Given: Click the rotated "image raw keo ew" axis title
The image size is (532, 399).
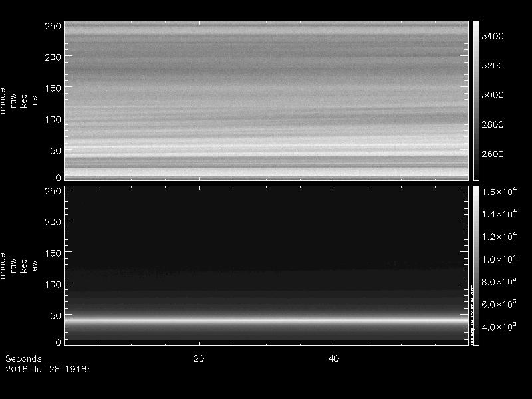Looking at the screenshot, I should tap(19, 266).
